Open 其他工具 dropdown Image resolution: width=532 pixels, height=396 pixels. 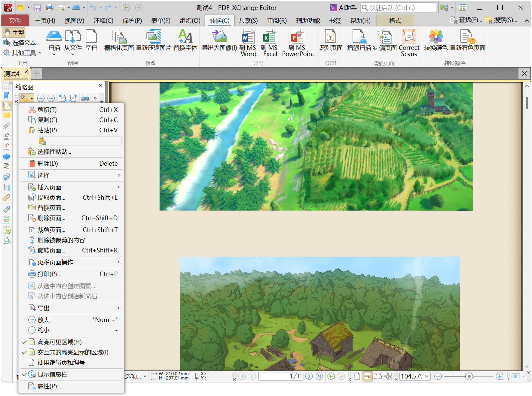coord(22,53)
